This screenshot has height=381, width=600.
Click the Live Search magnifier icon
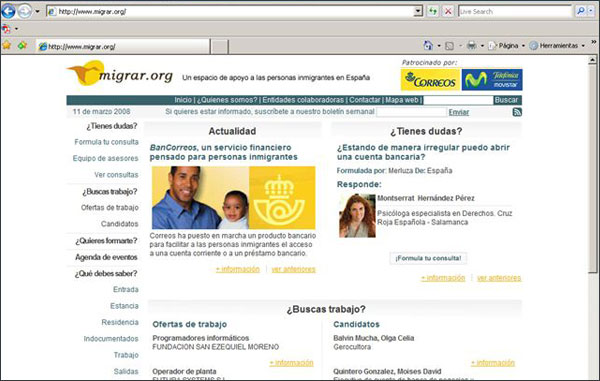(581, 11)
